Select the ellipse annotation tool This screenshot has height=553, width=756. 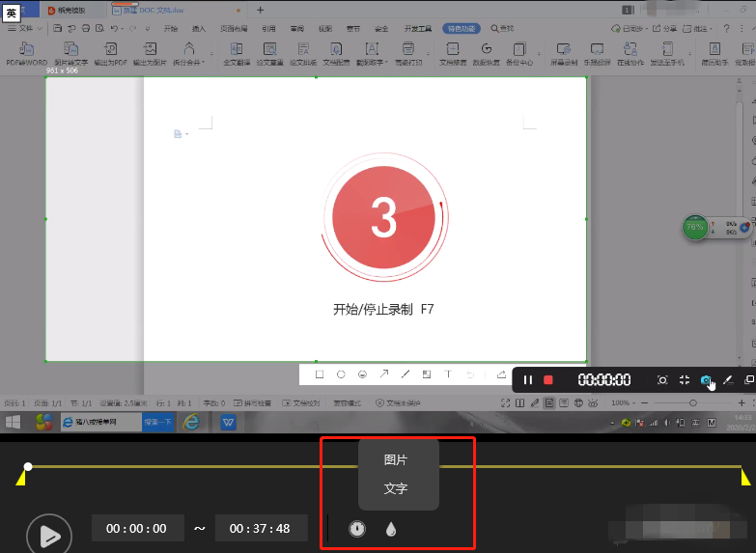pos(341,374)
